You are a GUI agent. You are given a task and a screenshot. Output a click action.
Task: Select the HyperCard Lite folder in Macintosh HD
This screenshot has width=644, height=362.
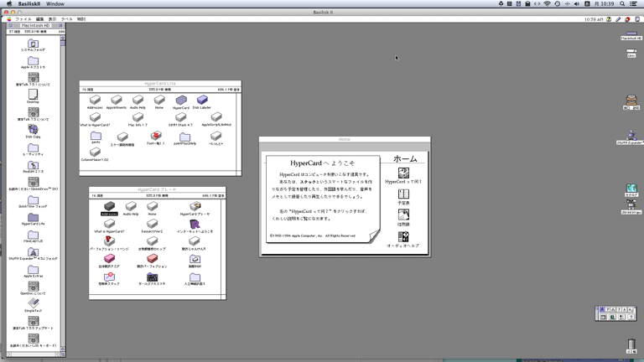pyautogui.click(x=34, y=217)
